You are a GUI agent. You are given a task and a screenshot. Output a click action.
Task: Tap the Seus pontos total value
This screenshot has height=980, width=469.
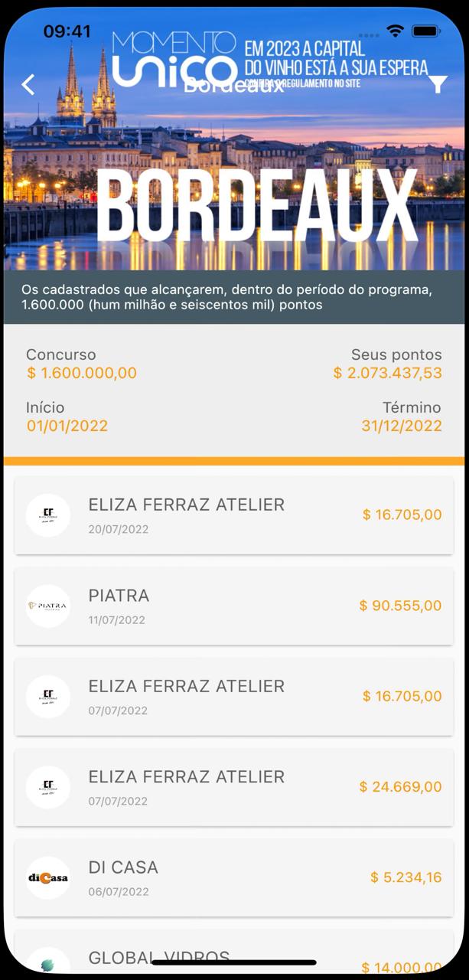(x=387, y=373)
